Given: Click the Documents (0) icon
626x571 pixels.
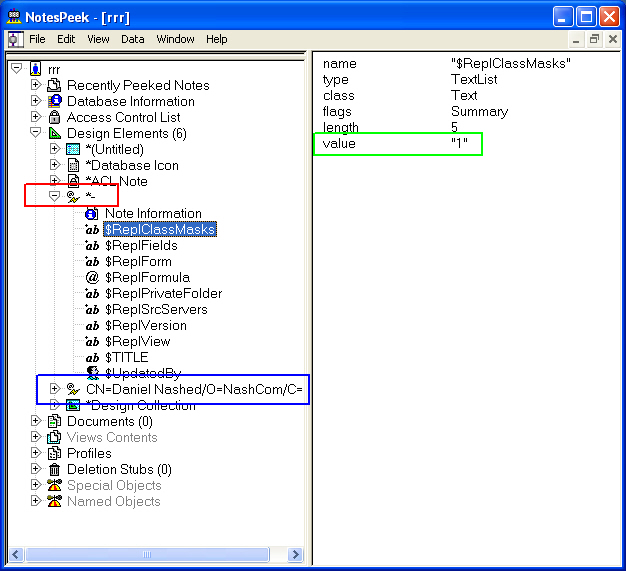Looking at the screenshot, I should [54, 421].
